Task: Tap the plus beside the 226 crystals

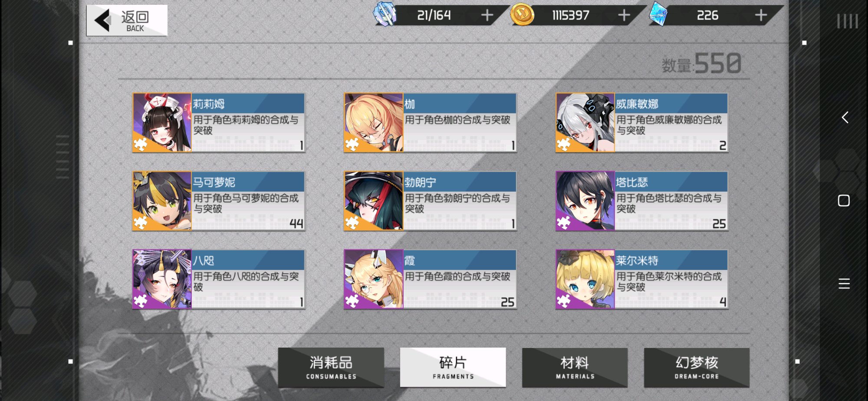Action: [x=761, y=16]
